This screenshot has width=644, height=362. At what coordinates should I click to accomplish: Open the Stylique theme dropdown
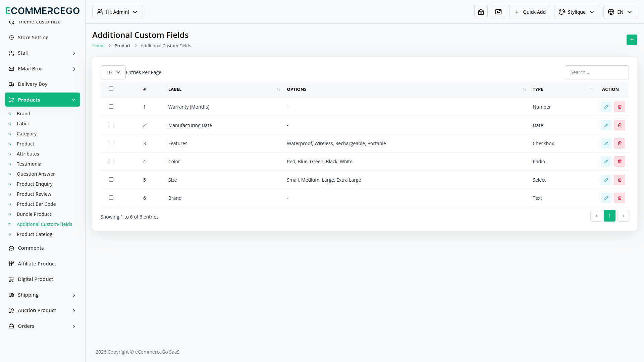pos(577,12)
